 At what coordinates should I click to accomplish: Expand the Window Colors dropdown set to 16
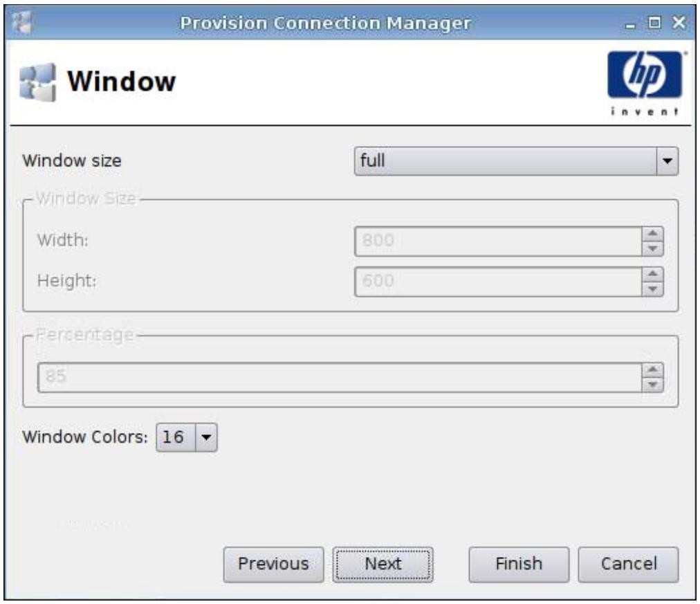(x=187, y=437)
